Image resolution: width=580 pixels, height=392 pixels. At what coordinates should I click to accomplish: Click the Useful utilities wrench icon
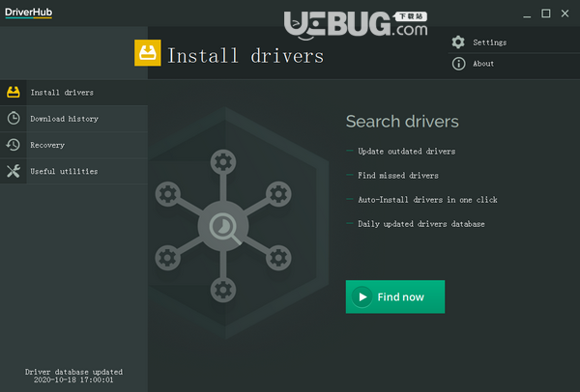tap(14, 171)
